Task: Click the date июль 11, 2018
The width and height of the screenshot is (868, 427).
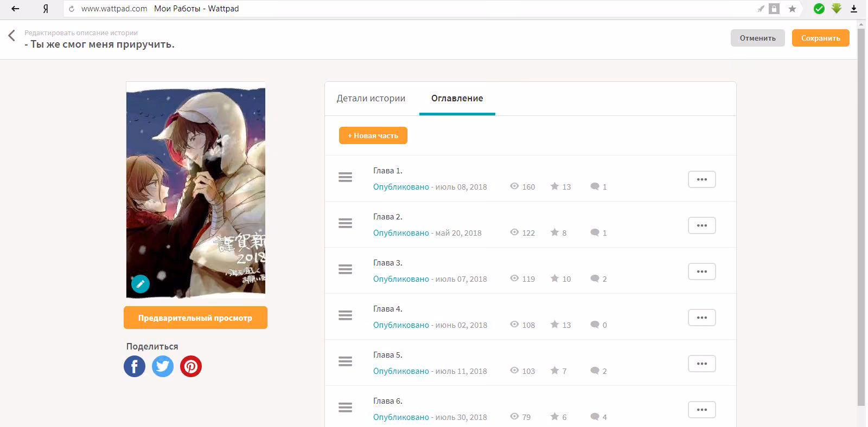Action: click(x=461, y=371)
